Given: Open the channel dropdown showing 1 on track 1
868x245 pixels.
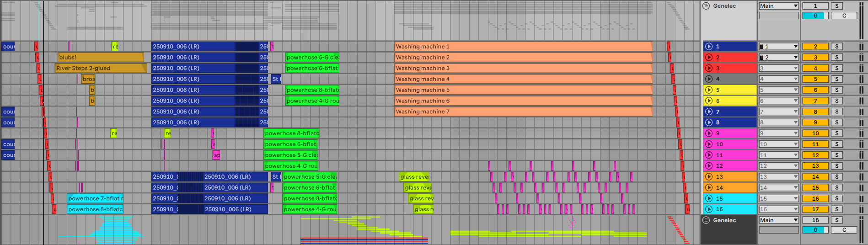Looking at the screenshot, I should [779, 47].
